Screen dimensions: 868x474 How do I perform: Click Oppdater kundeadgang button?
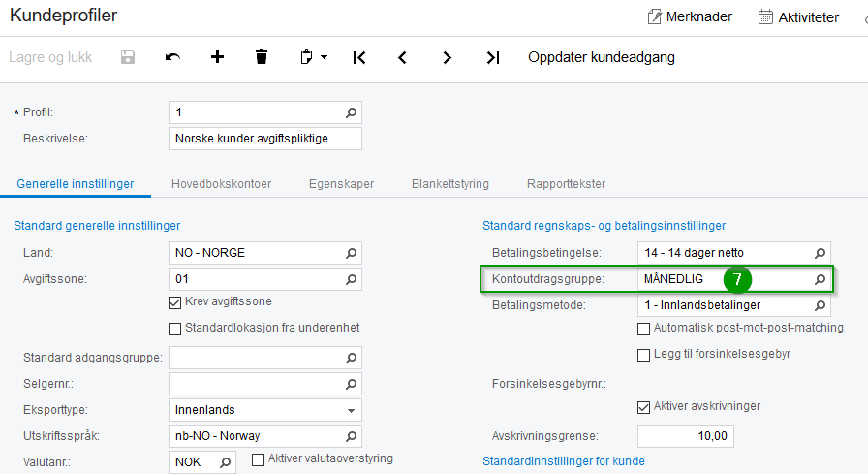pos(602,57)
